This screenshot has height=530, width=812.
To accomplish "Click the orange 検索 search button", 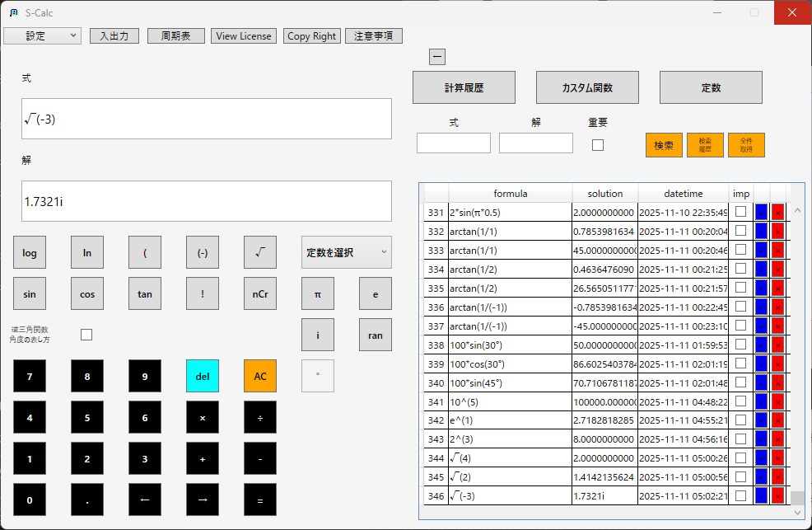I will tap(664, 145).
